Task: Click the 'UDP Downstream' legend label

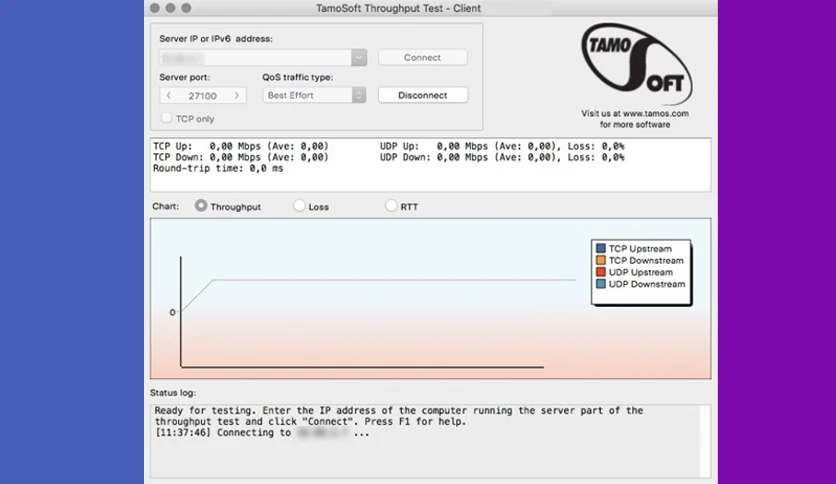Action: [x=647, y=284]
